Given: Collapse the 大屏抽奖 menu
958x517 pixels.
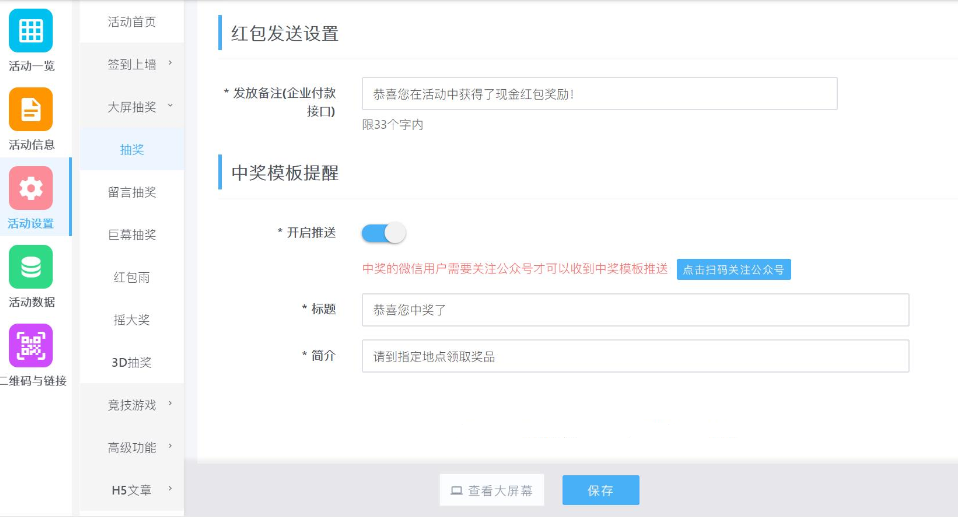Looking at the screenshot, I should 131,107.
